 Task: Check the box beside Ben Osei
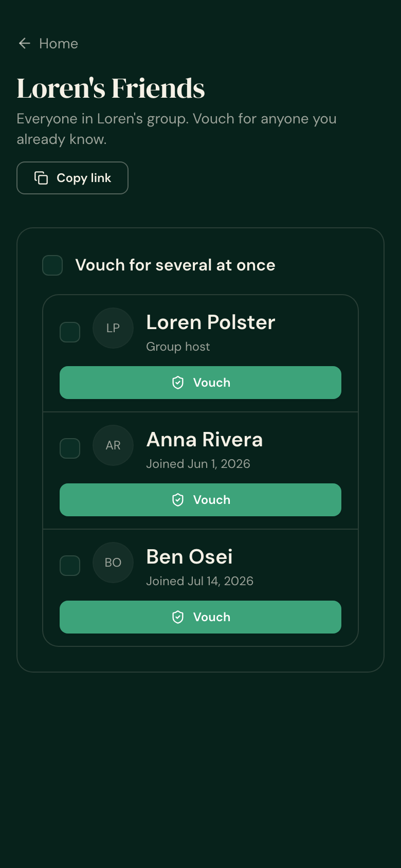pos(70,566)
